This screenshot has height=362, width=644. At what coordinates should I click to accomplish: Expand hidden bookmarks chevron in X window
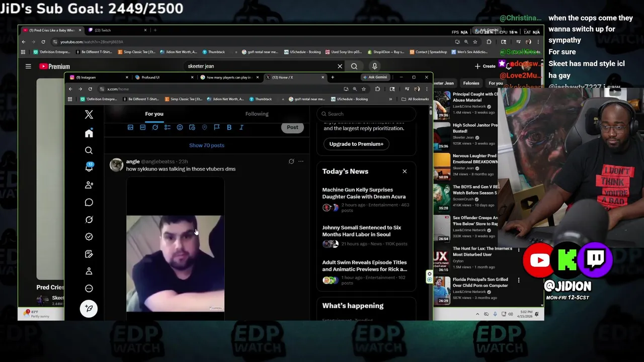coord(390,99)
